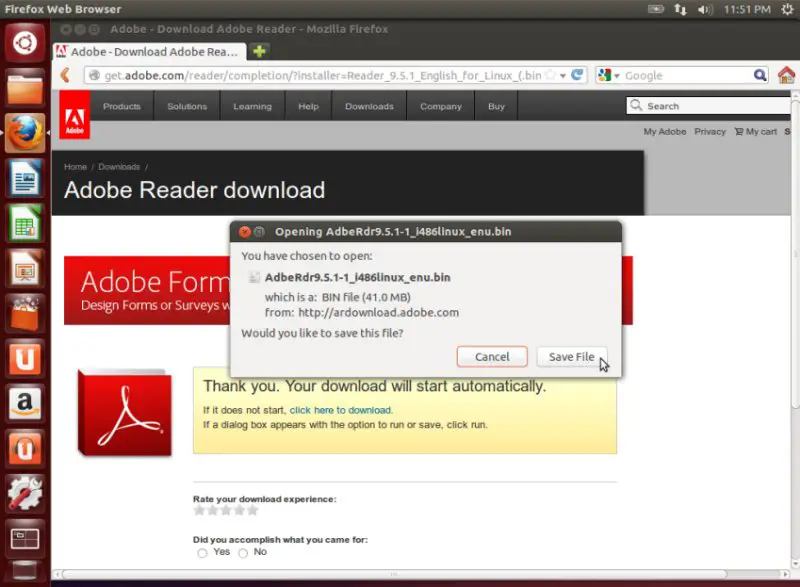Viewport: 800px width, 587px height.
Task: Go back with the browser back arrow
Action: (x=65, y=75)
